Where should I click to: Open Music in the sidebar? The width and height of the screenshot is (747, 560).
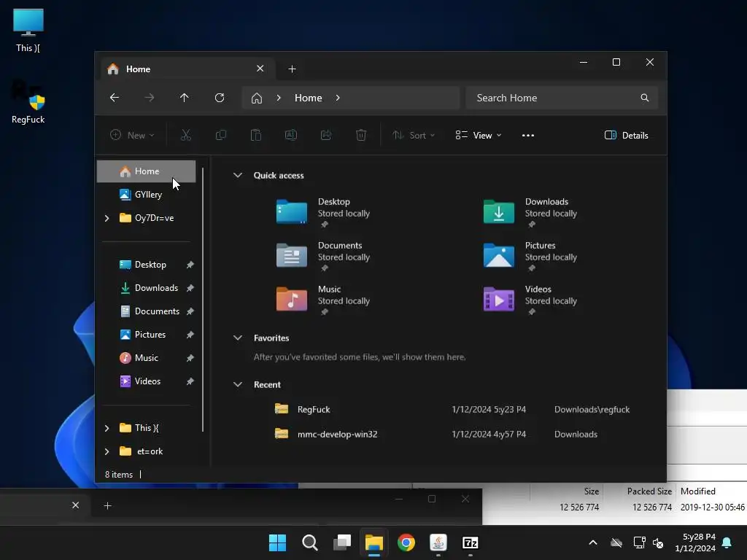tap(146, 357)
